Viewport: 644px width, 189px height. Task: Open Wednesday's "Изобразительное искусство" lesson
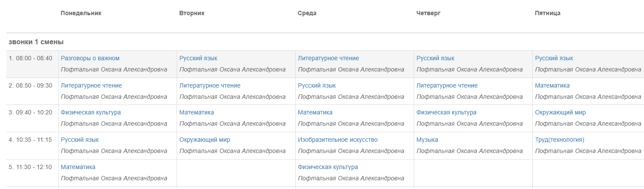338,140
